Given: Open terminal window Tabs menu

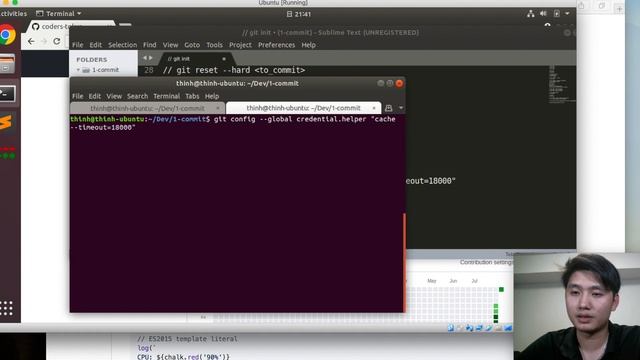Looking at the screenshot, I should tap(192, 96).
